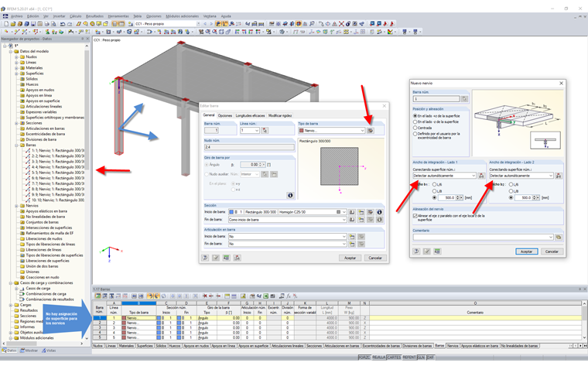This screenshot has width=588, height=366.
Task: Click the new section icon on the Inicio de barra section row
Action: (x=361, y=212)
